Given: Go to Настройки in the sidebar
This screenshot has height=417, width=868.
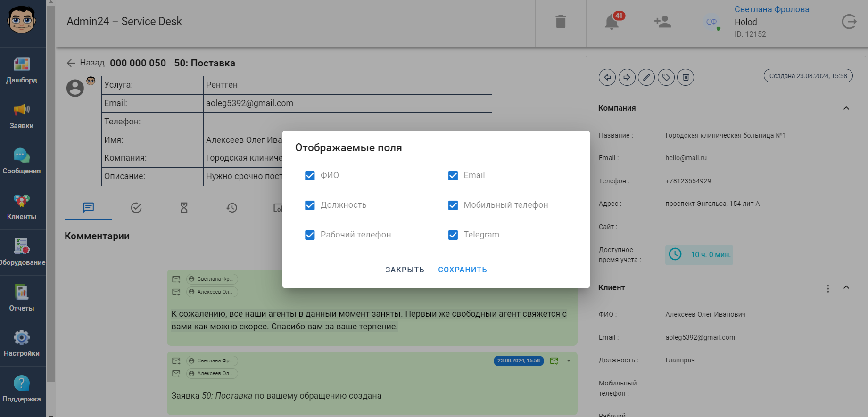Looking at the screenshot, I should tap(22, 343).
